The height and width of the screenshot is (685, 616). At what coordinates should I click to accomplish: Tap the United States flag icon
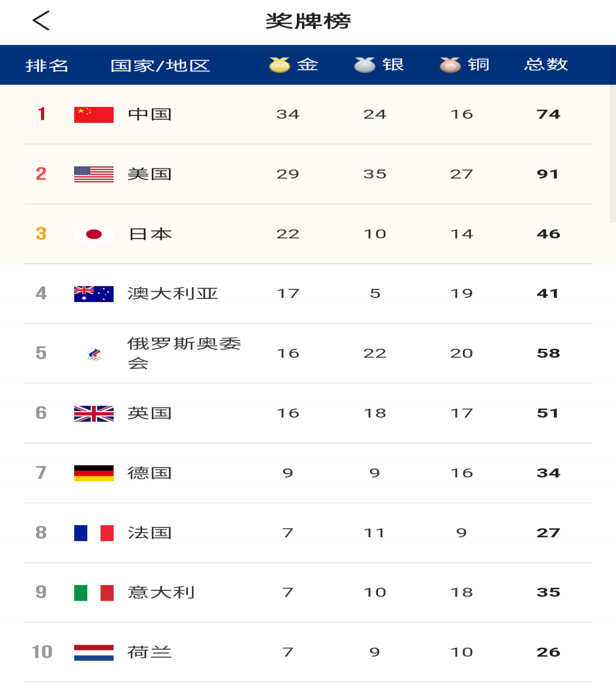(94, 174)
